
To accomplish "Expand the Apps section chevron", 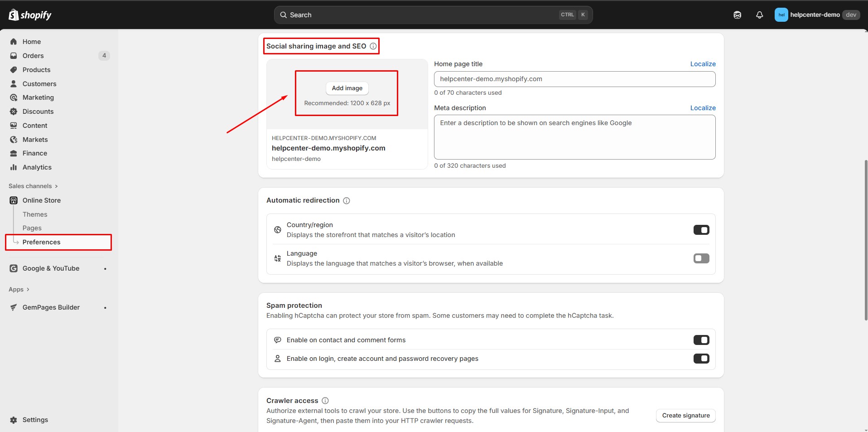I will click(x=28, y=290).
